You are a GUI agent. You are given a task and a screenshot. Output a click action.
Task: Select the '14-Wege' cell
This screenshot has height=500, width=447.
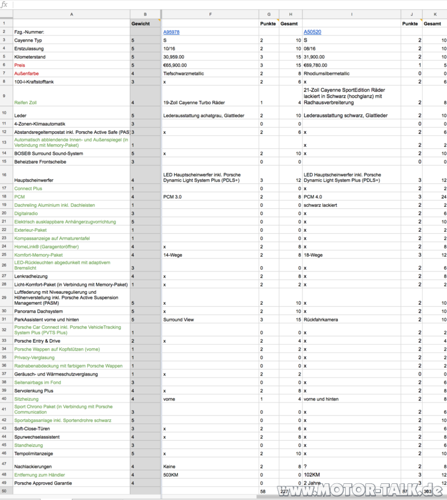tap(210, 255)
